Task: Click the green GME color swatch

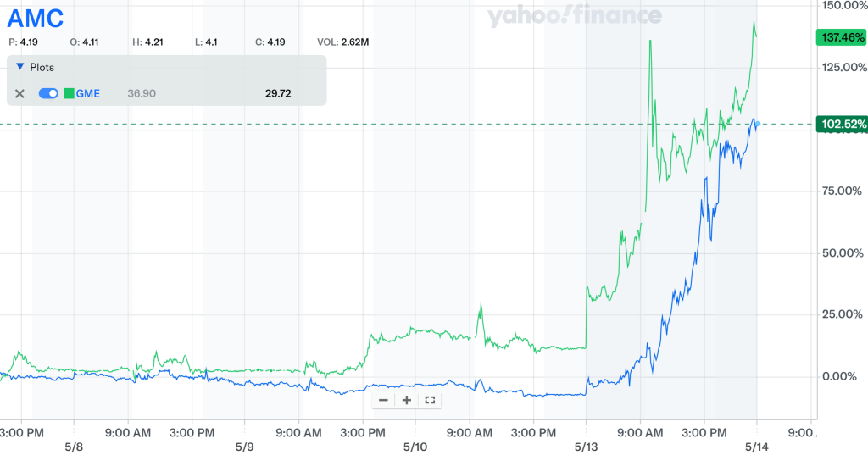Action: pyautogui.click(x=69, y=93)
